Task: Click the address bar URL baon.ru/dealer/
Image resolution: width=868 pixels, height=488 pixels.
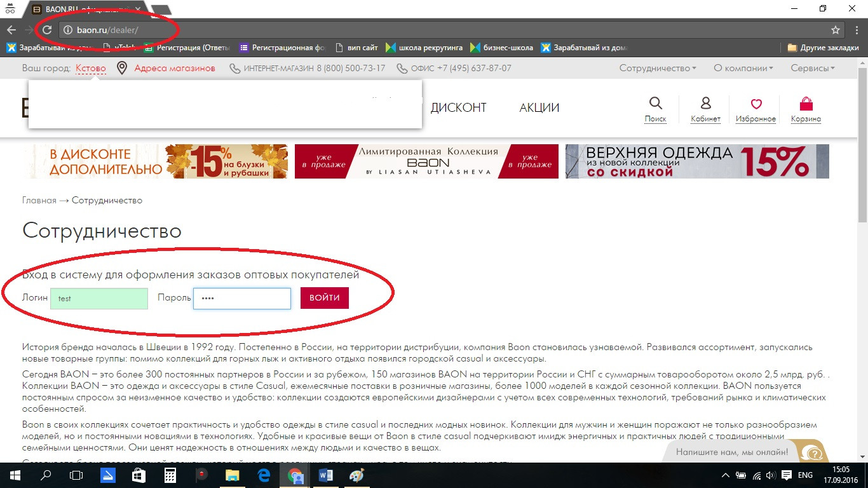Action: pos(107,30)
